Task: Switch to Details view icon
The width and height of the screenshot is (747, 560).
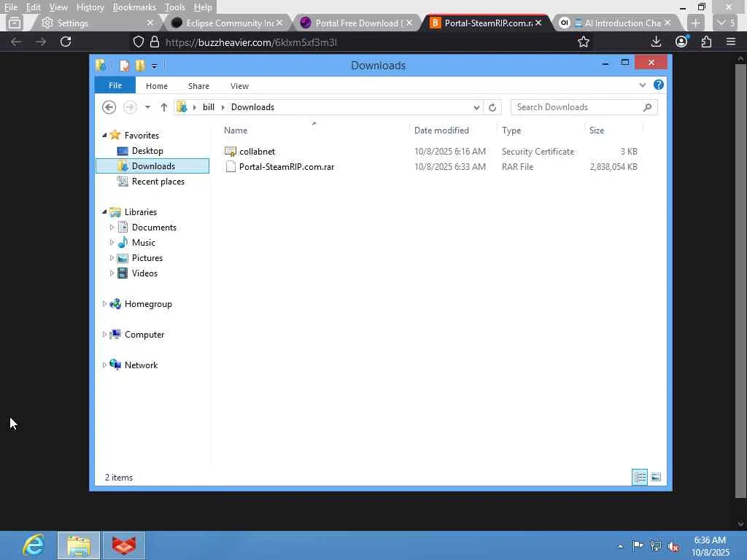Action: point(639,477)
